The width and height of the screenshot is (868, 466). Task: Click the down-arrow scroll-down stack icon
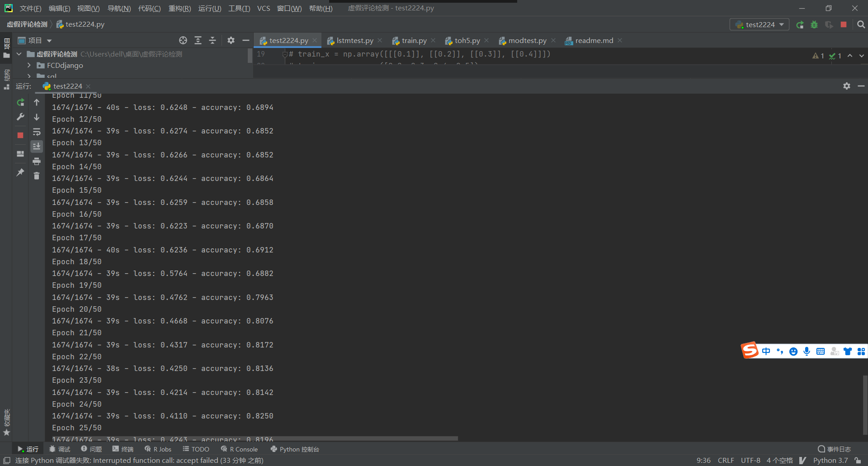pyautogui.click(x=37, y=117)
